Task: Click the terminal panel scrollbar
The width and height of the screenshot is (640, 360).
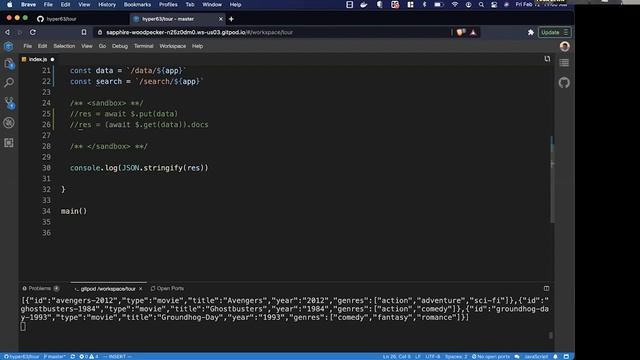Action: (x=551, y=335)
